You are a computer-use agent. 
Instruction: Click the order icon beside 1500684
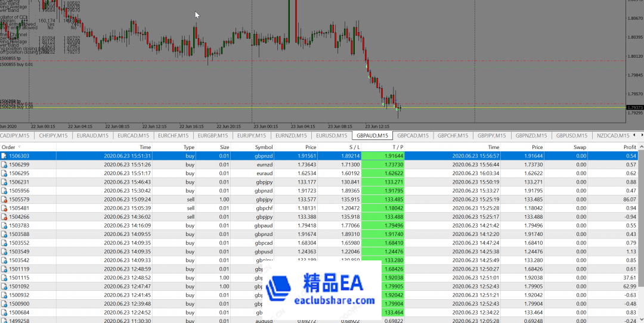4,312
